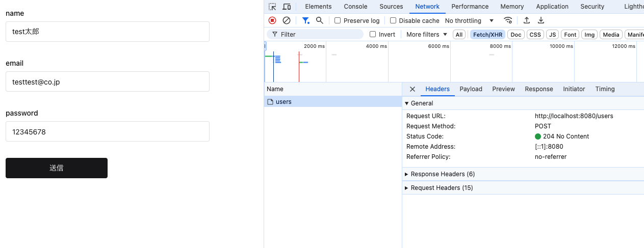Open the No throttling dropdown
Viewport: 644px width, 248px height.
click(x=470, y=21)
